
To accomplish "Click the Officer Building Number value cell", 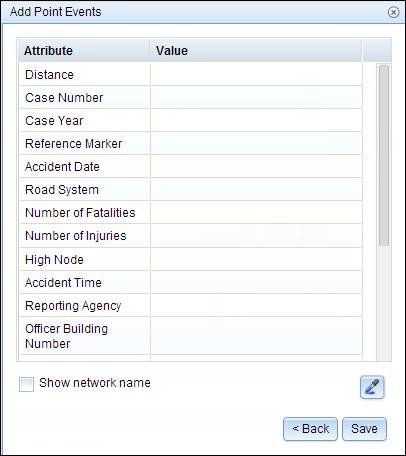I will 257,336.
